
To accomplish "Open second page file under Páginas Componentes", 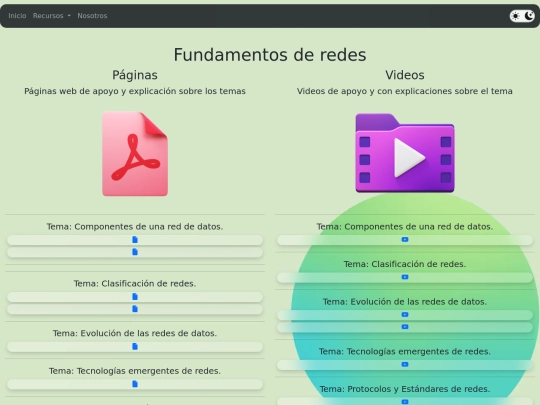I will tap(135, 252).
